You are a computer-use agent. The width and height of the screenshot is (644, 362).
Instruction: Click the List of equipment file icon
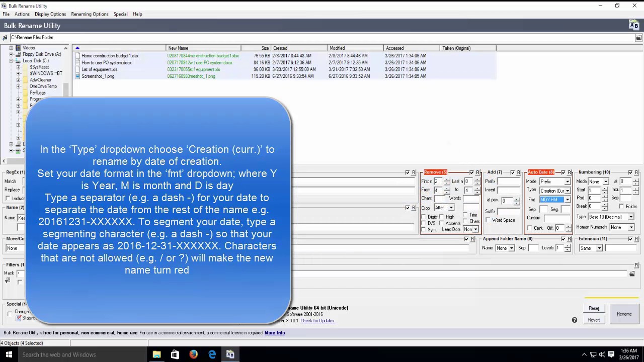[x=77, y=69]
